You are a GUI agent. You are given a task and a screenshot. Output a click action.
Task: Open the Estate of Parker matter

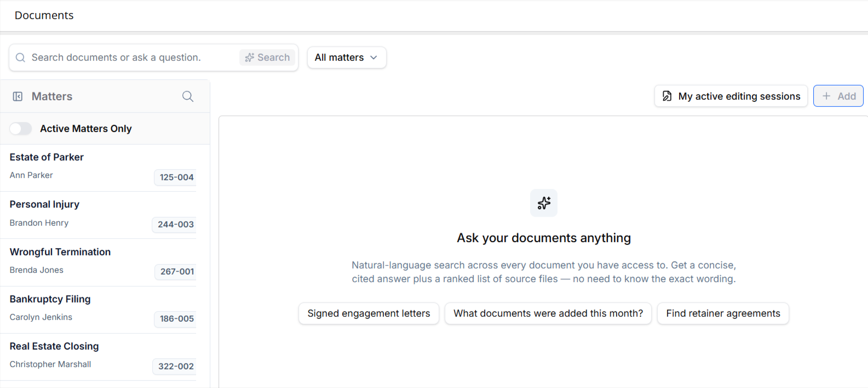(x=102, y=168)
